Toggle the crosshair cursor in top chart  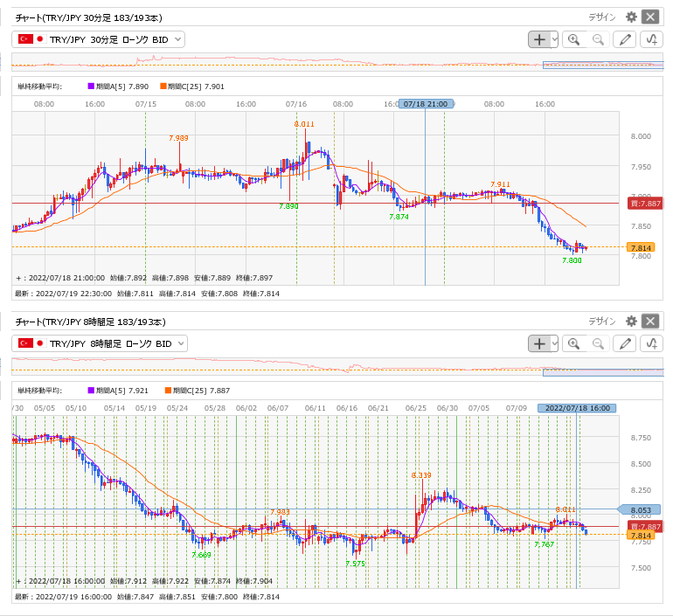(539, 39)
